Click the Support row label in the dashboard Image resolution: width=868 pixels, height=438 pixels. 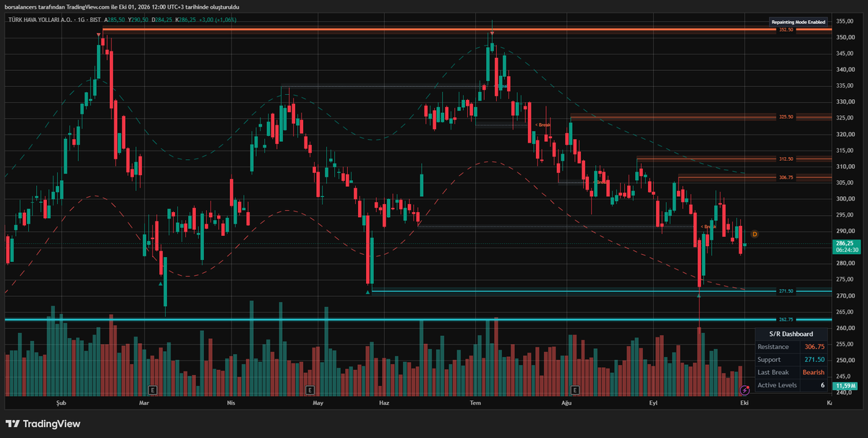pyautogui.click(x=770, y=360)
